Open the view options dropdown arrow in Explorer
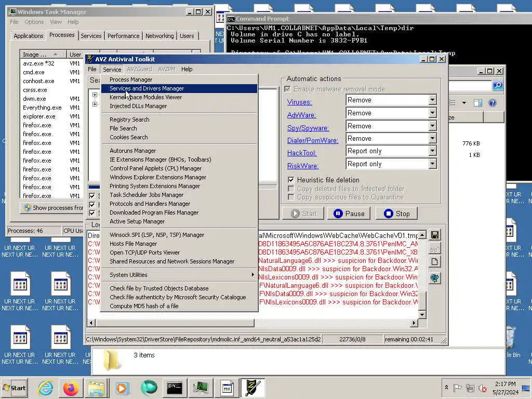Image resolution: width=532 pixels, height=399 pixels. pos(464,102)
